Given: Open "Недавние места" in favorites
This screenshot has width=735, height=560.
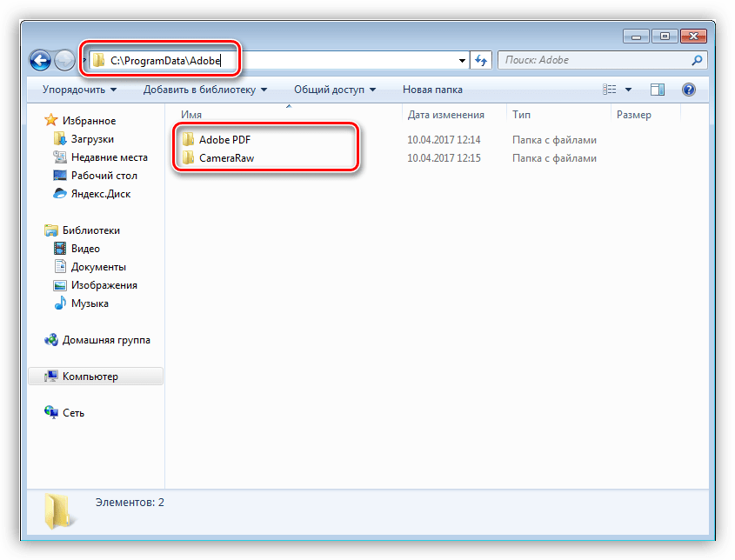Looking at the screenshot, I should [110, 157].
